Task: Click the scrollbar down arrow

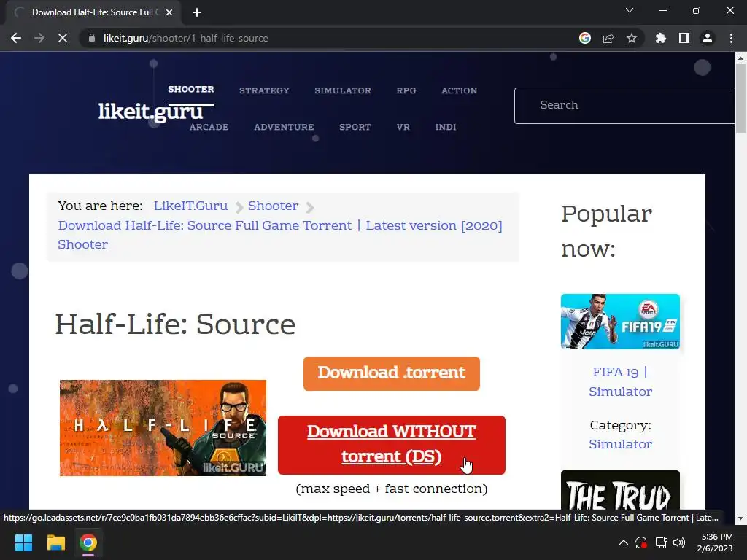Action: click(741, 518)
